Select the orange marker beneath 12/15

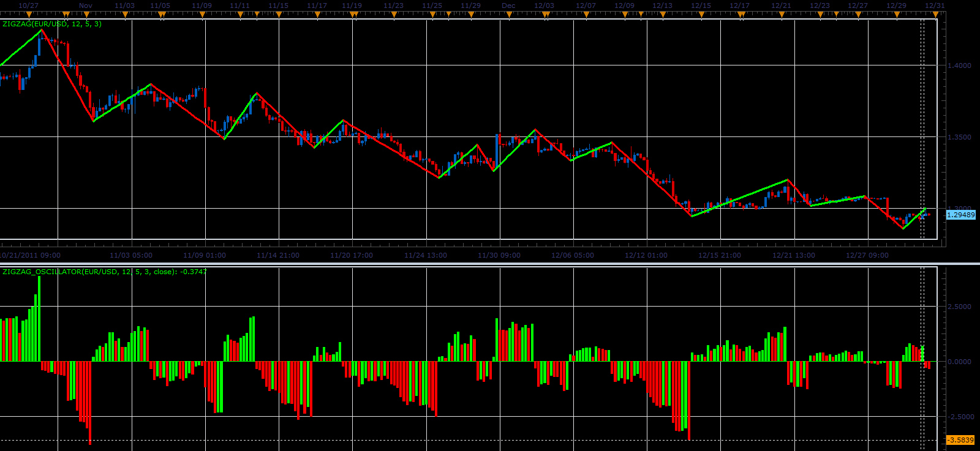701,15
